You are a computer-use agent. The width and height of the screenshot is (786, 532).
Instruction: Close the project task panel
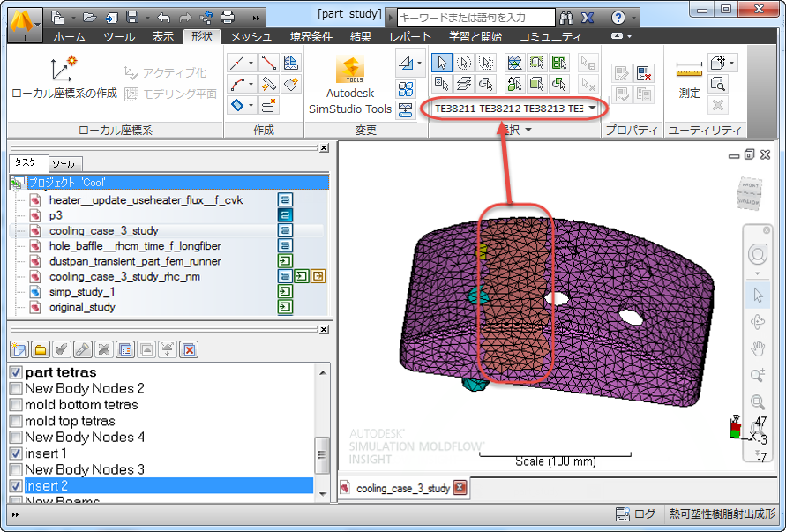click(x=325, y=147)
